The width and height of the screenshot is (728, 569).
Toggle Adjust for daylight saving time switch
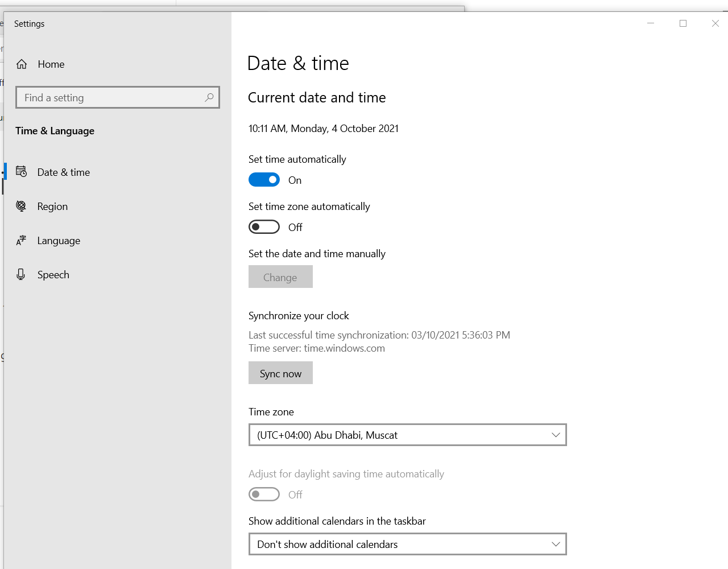point(264,494)
